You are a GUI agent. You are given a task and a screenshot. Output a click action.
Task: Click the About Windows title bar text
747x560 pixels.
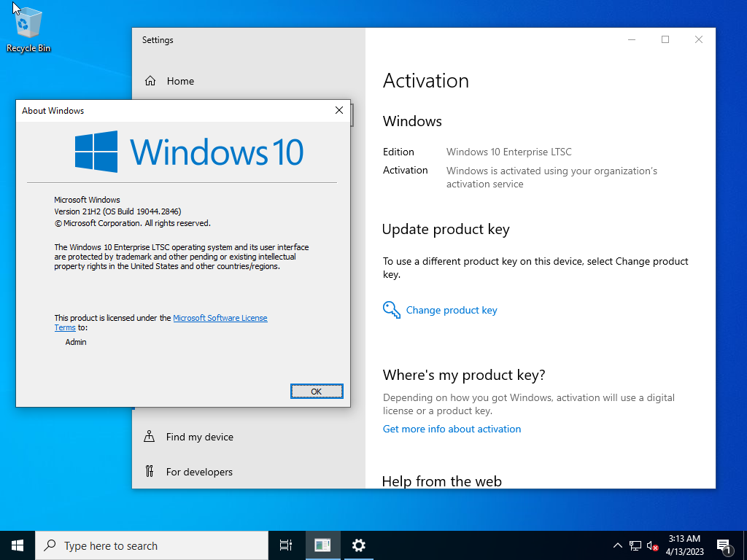[x=53, y=111]
